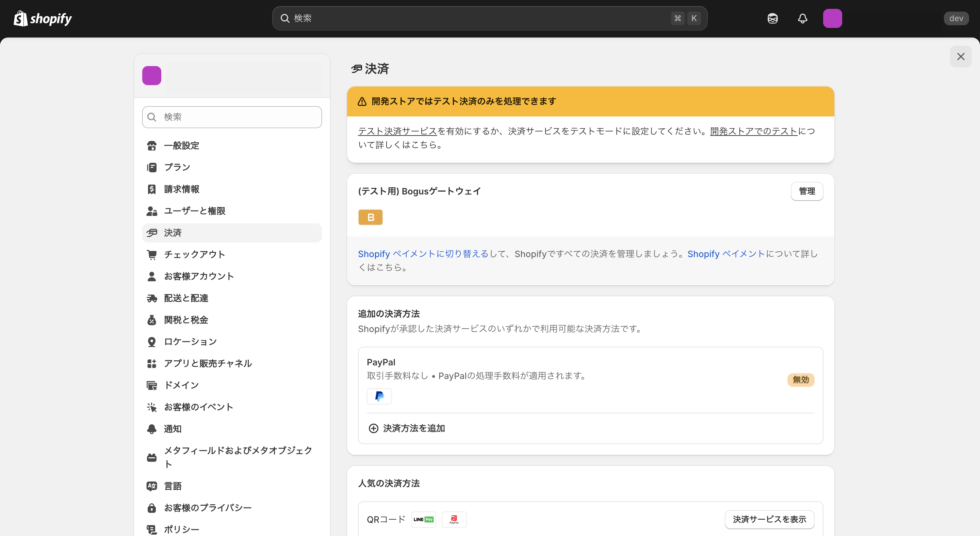This screenshot has width=980, height=536.
Task: Click the Shopify logo
Action: click(43, 18)
